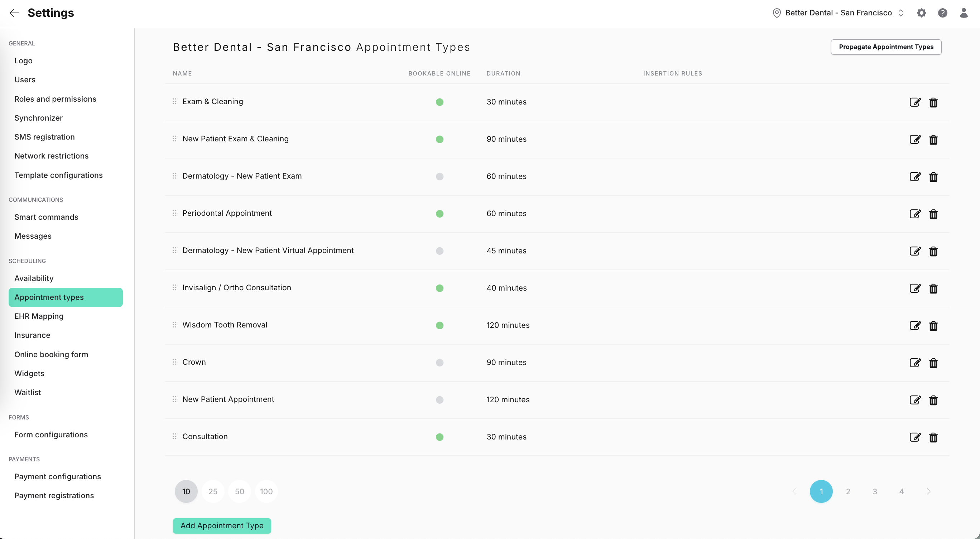Open the help question mark icon
This screenshot has height=539, width=980.
pos(942,13)
